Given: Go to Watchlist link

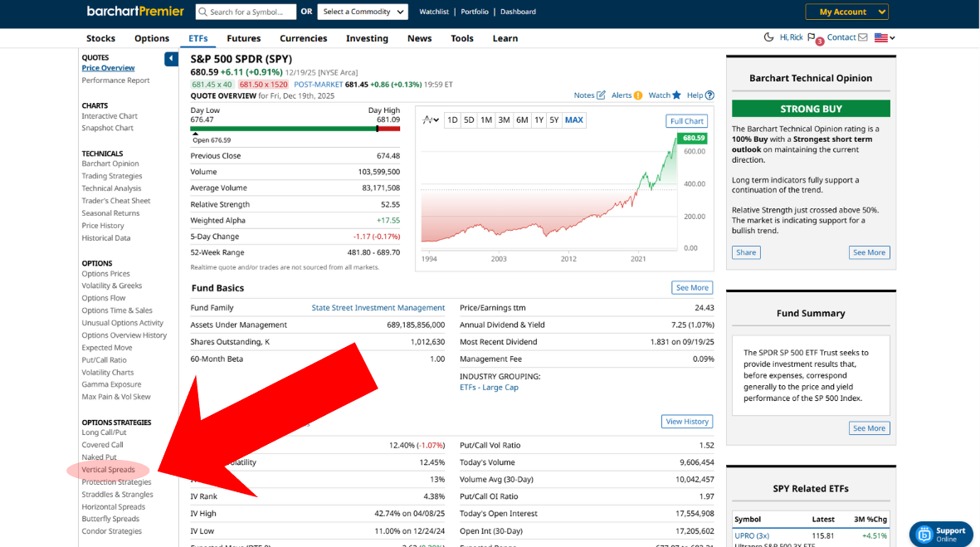Looking at the screenshot, I should 434,12.
